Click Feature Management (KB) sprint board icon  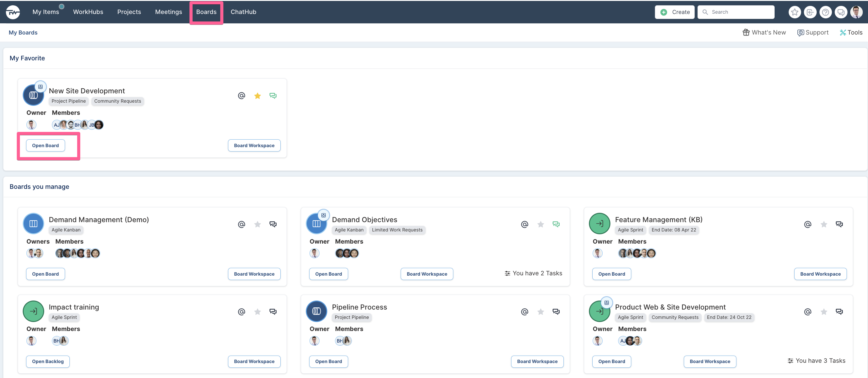coord(600,224)
